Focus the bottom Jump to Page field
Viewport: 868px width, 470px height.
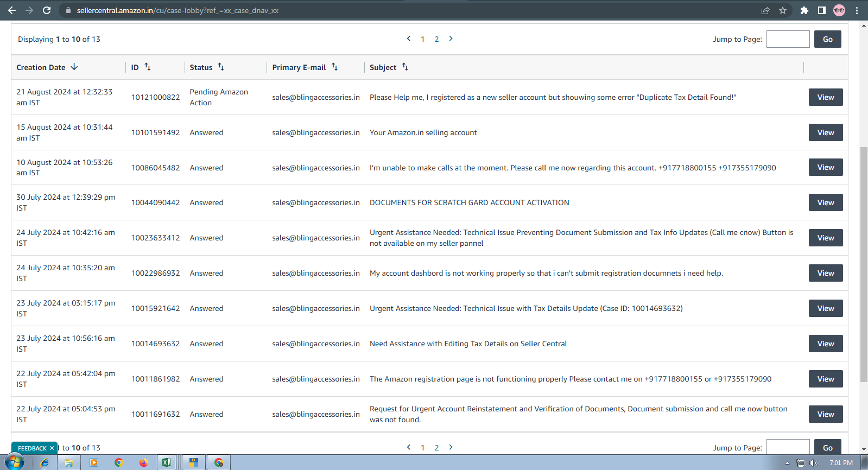click(x=788, y=447)
